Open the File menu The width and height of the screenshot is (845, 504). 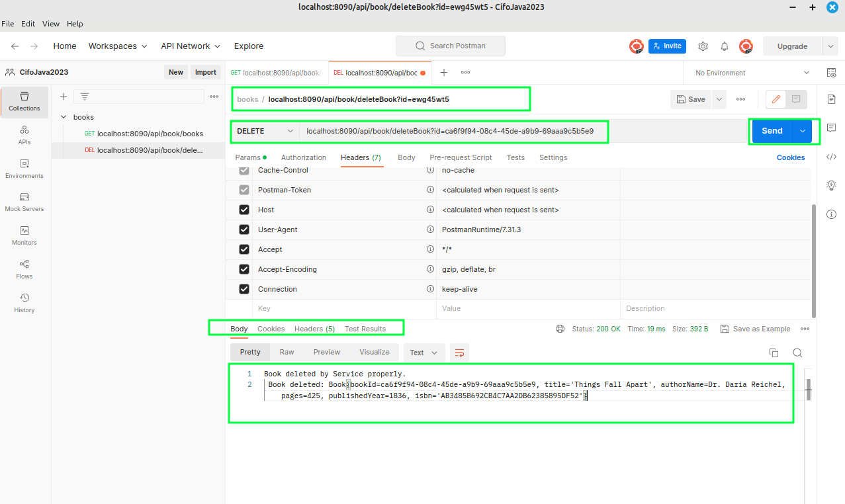coord(8,24)
